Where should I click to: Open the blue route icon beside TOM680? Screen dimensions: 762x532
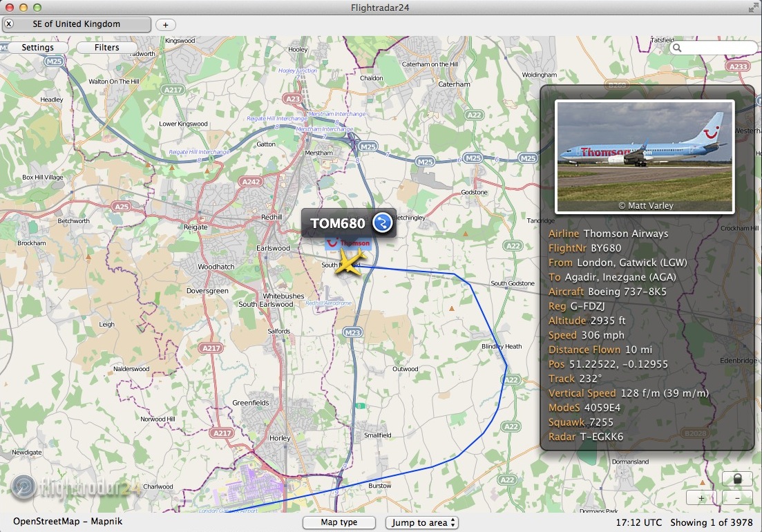coord(383,223)
